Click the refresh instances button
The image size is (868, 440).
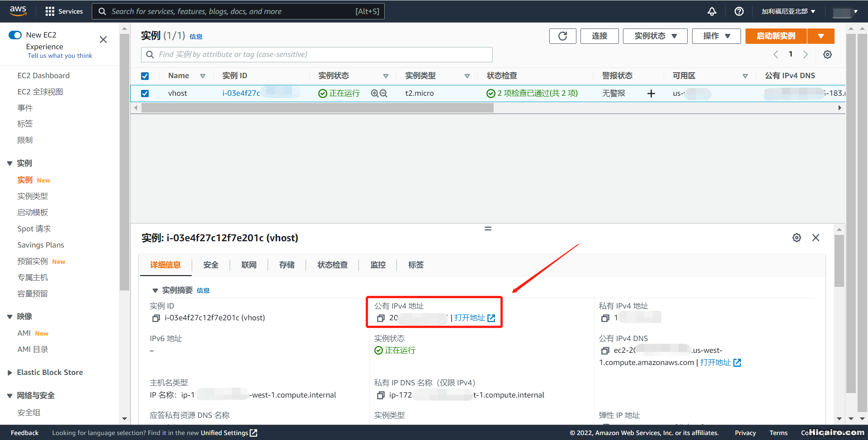tap(562, 36)
